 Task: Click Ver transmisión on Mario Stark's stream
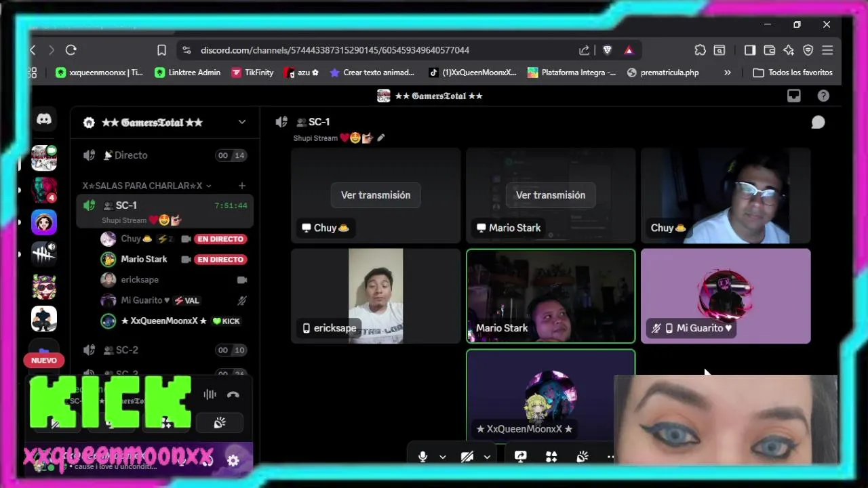[x=551, y=195]
